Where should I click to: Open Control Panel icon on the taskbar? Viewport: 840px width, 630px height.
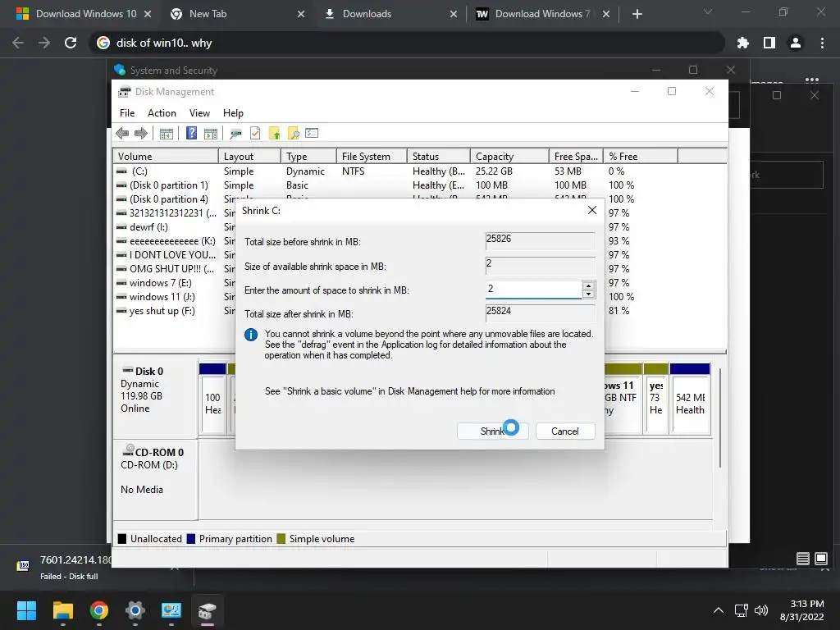(171, 610)
